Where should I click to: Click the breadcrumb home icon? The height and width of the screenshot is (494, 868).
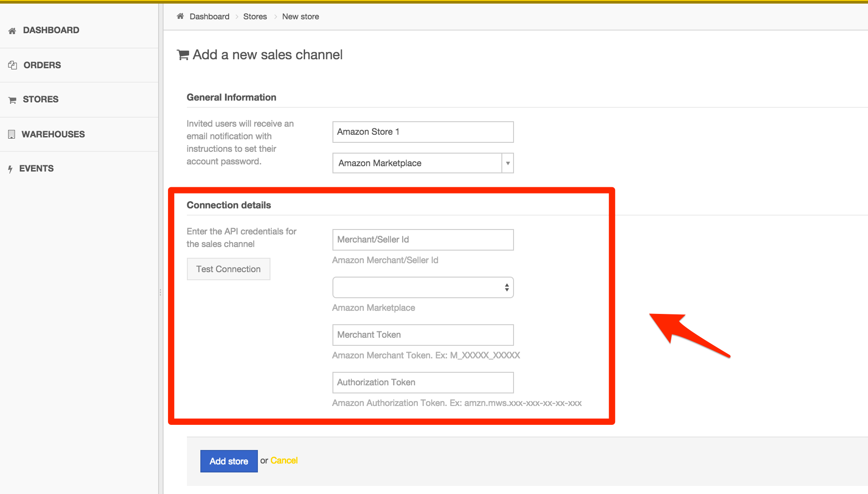180,16
